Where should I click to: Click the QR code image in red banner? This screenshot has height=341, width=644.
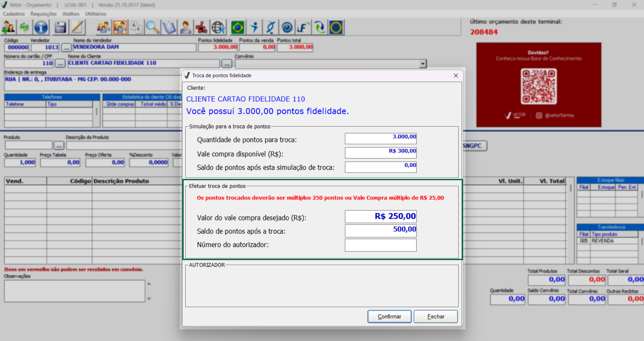pyautogui.click(x=539, y=87)
